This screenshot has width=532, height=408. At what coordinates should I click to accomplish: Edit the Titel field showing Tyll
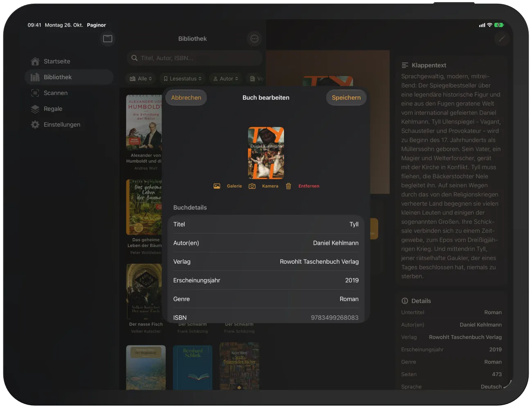(266, 224)
